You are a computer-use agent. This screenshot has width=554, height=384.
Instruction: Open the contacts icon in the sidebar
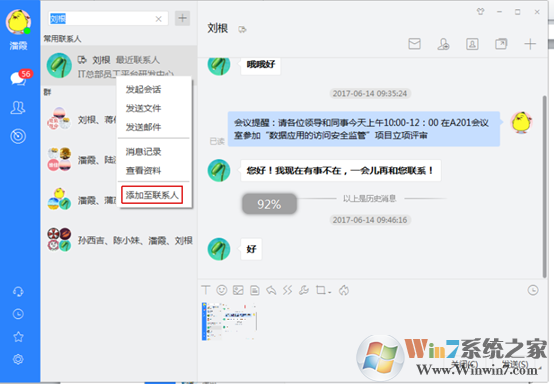(x=18, y=108)
